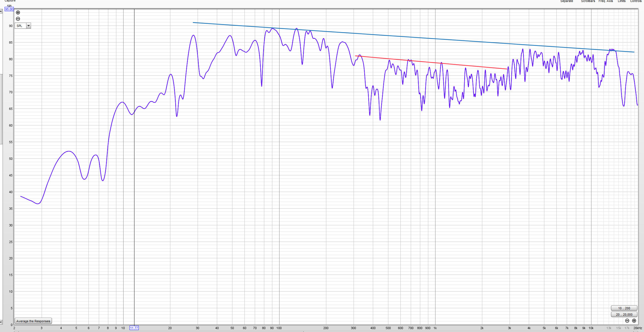Click the vertical scrollbar down arrow

(x=1, y=322)
